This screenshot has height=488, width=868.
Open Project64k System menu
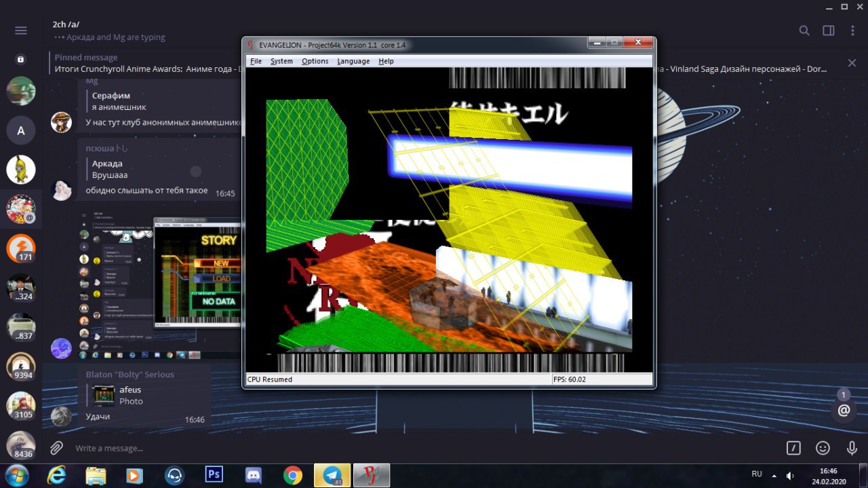(281, 61)
